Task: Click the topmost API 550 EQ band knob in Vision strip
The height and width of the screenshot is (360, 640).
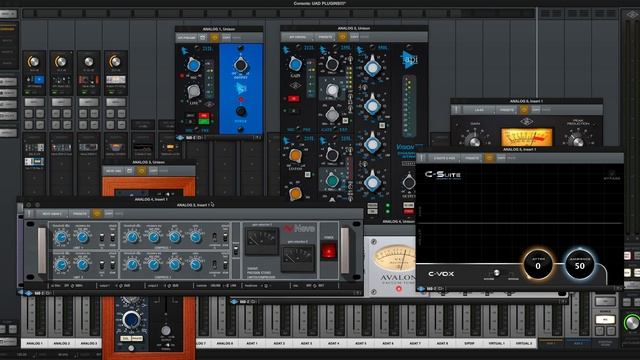Action: pyautogui.click(x=372, y=68)
